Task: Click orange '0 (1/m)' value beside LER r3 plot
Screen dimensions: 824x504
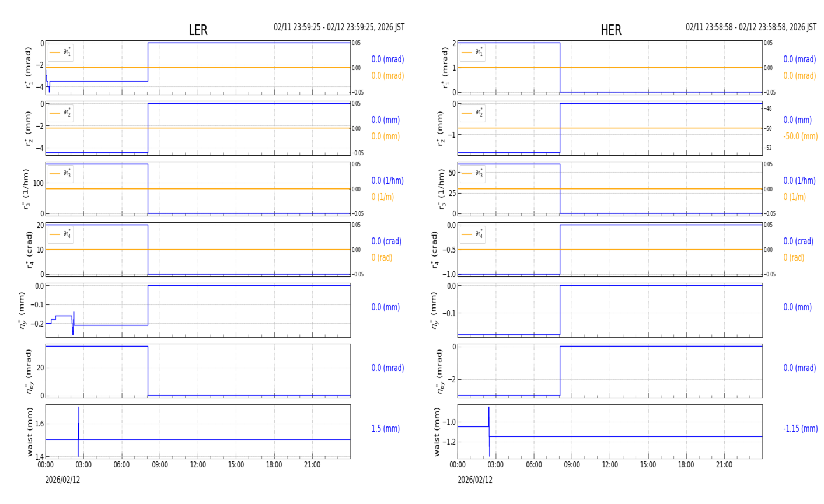Action: pyautogui.click(x=382, y=197)
